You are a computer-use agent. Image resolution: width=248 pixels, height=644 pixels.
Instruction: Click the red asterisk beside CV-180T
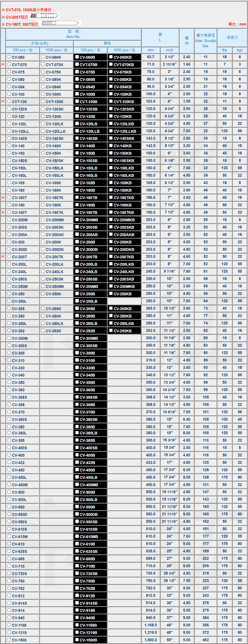tap(3, 197)
